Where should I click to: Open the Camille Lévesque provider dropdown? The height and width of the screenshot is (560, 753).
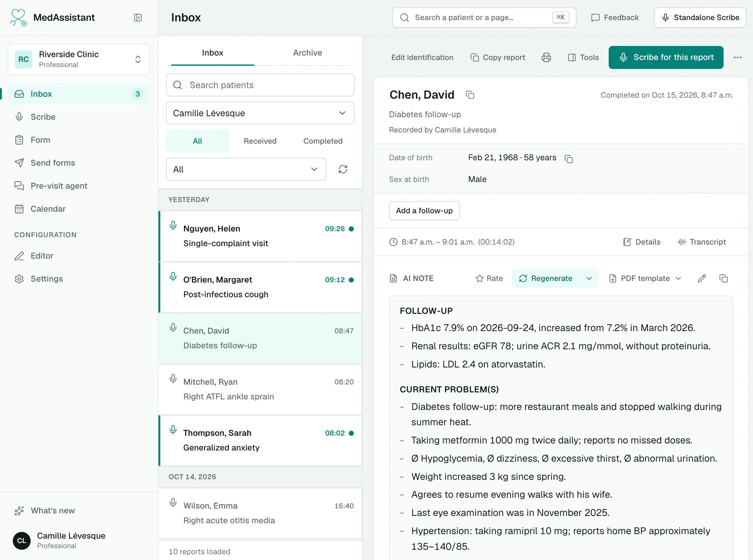pyautogui.click(x=260, y=113)
